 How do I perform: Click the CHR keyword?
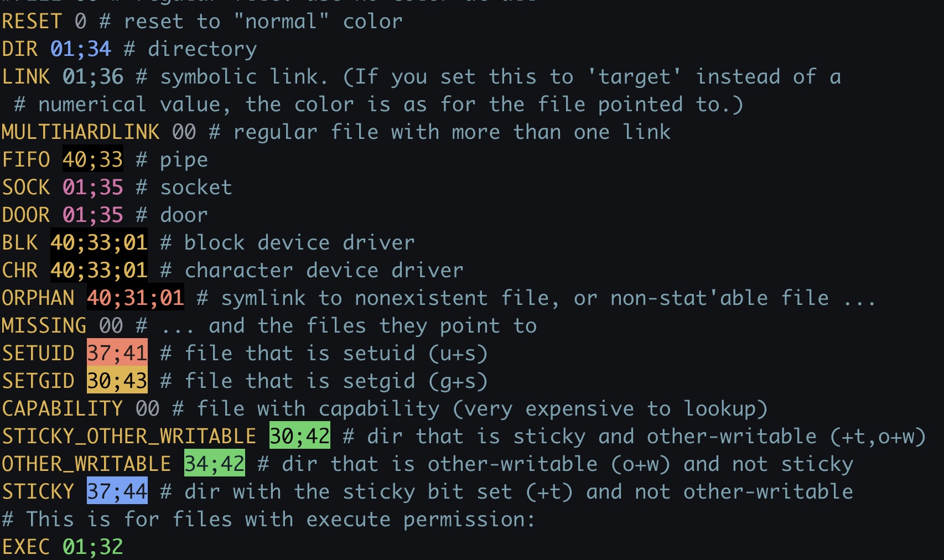[20, 270]
